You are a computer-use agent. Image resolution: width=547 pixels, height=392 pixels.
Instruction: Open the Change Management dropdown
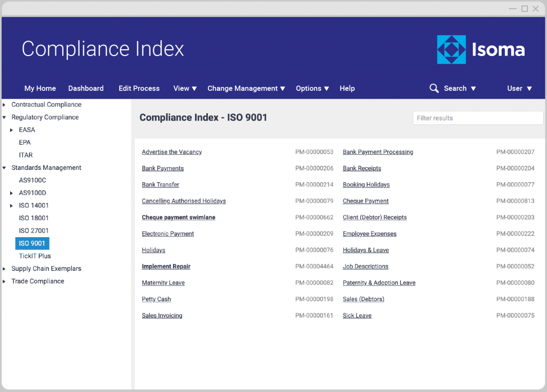point(246,88)
